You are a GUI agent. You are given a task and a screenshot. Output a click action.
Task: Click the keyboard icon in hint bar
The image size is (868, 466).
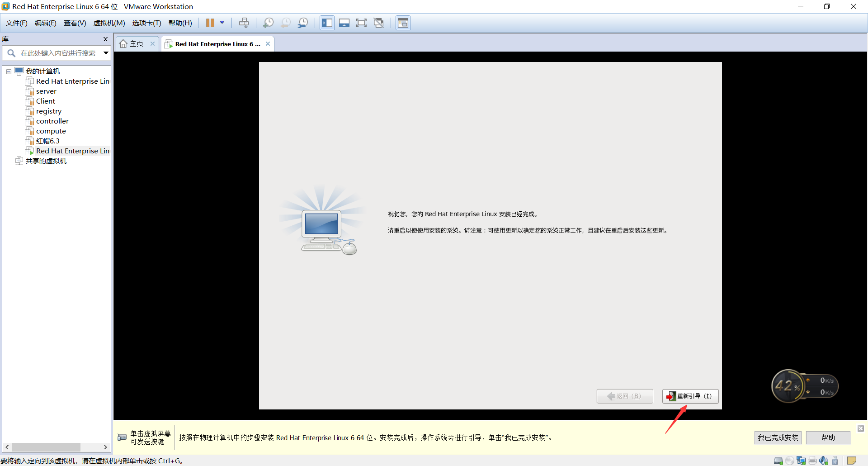pyautogui.click(x=122, y=437)
